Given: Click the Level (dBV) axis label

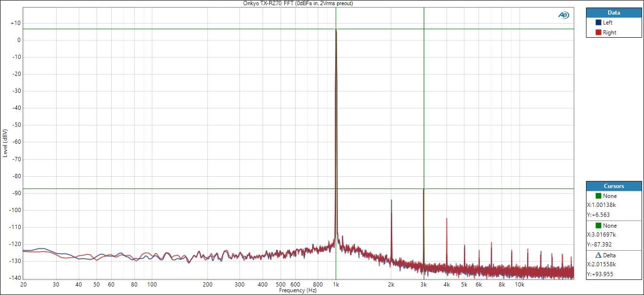Looking at the screenshot, I should [5, 143].
